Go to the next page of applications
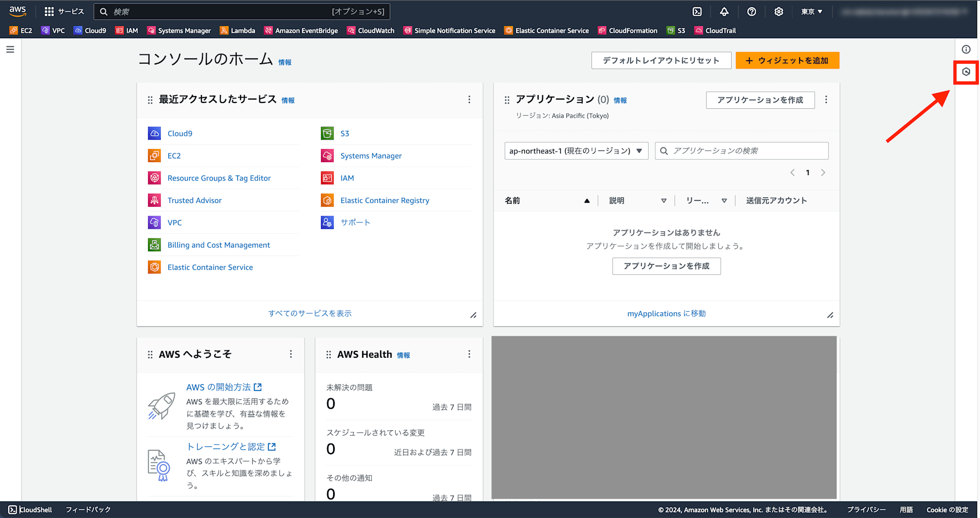 coord(823,173)
